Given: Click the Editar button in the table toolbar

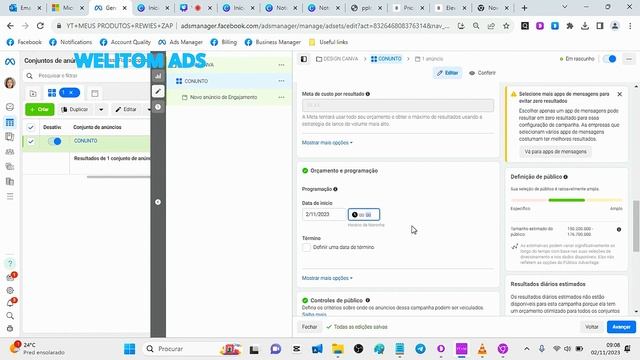Looking at the screenshot, I should (x=126, y=109).
